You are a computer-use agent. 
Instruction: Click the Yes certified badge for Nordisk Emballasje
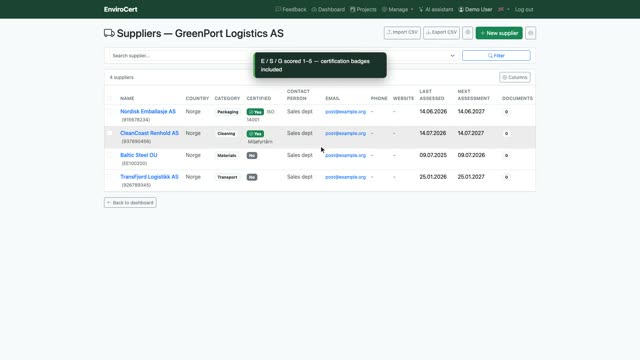(255, 112)
